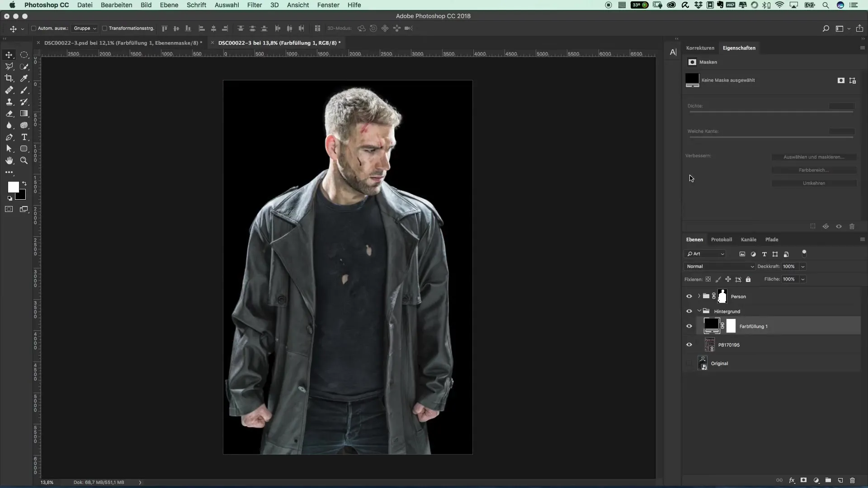Open macOS Spotlight search
Image resolution: width=868 pixels, height=488 pixels.
click(826, 5)
